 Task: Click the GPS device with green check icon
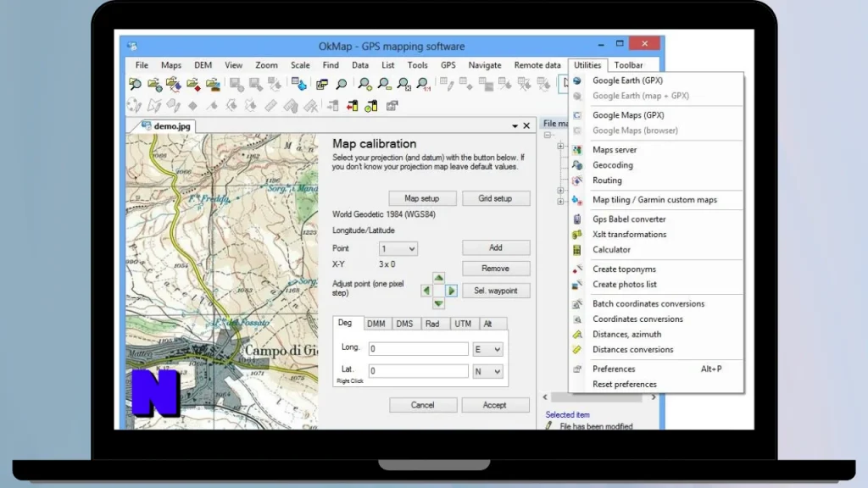371,105
